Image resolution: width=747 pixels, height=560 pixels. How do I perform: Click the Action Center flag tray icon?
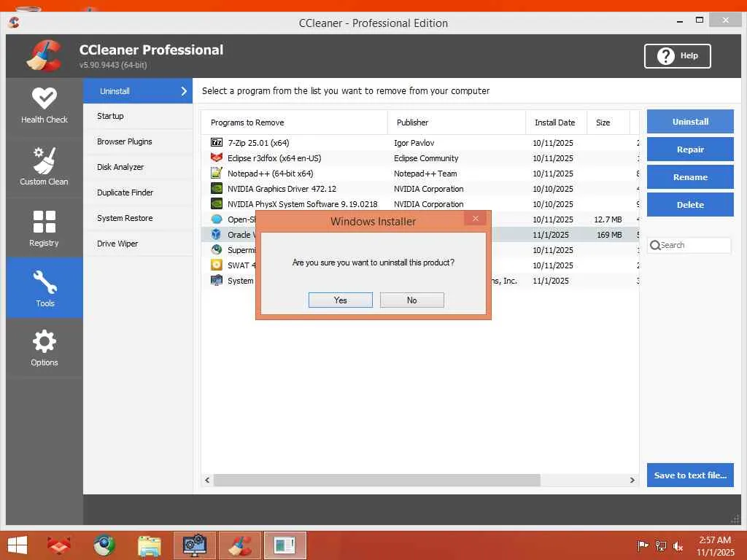(643, 545)
